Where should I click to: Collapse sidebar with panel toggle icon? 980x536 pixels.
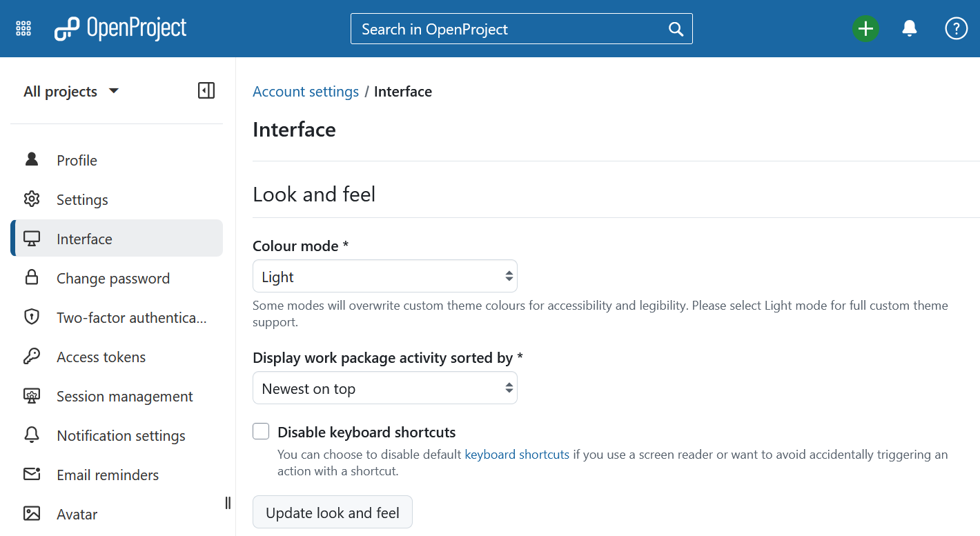click(x=206, y=90)
